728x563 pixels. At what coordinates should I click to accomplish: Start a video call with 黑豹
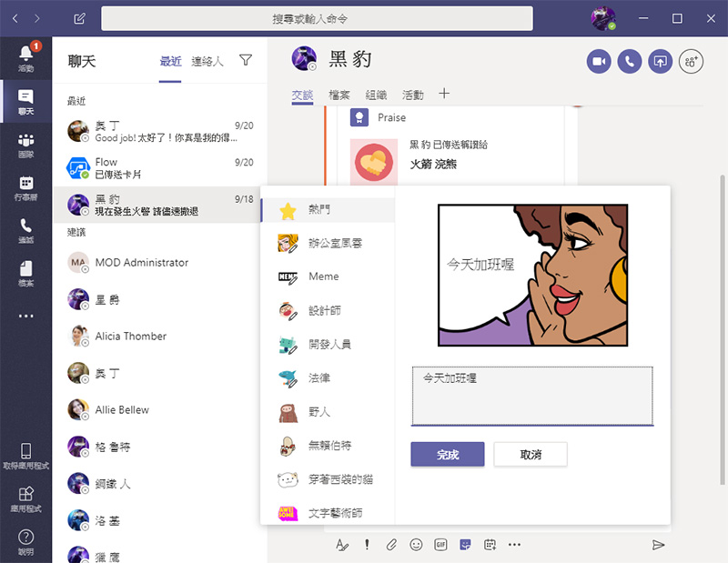click(599, 61)
